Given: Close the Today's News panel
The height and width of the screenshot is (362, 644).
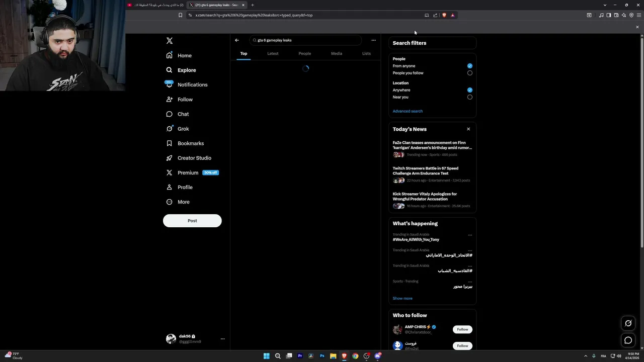Looking at the screenshot, I should pyautogui.click(x=468, y=129).
